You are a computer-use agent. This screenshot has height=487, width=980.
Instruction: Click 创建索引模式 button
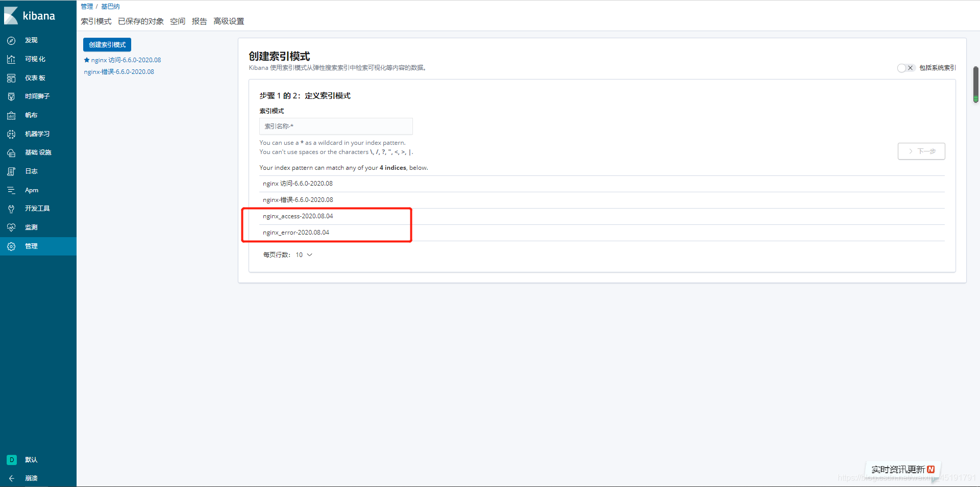[x=107, y=45]
